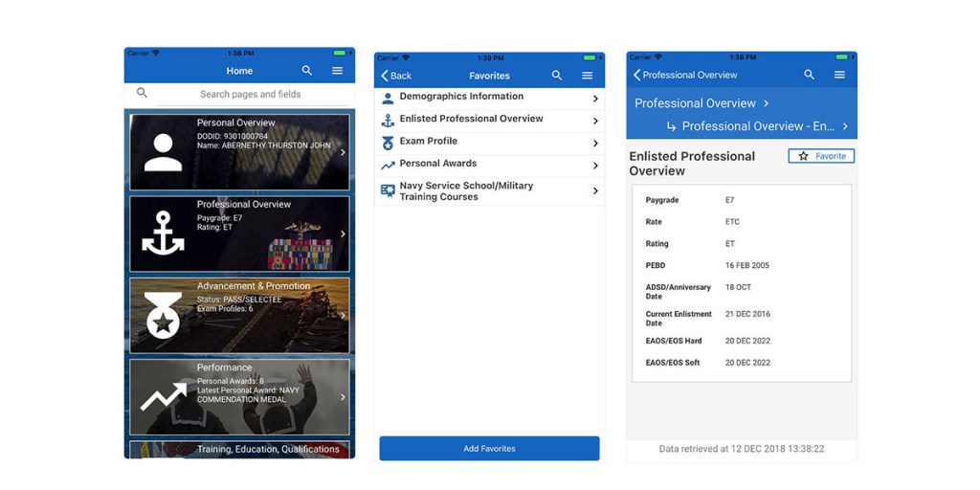980x490 pixels.
Task: Open hamburger menu on Home screen
Action: 338,71
